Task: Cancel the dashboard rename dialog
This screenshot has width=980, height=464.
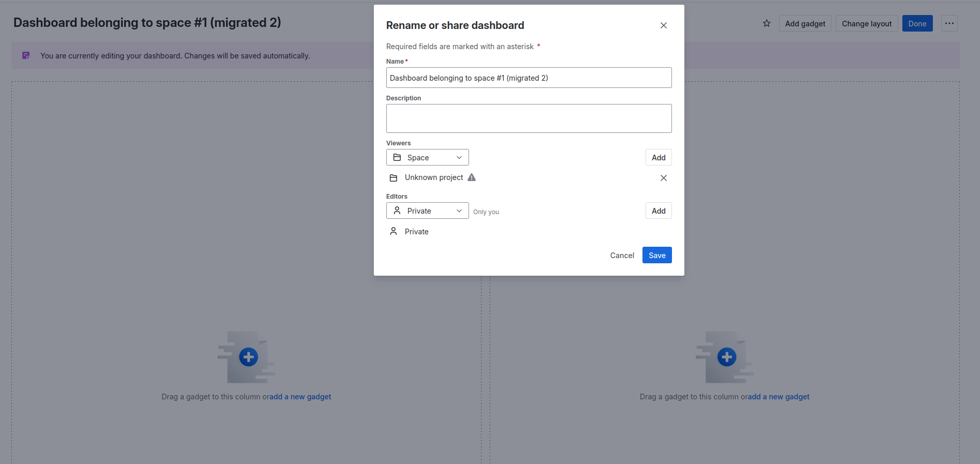Action: [622, 255]
